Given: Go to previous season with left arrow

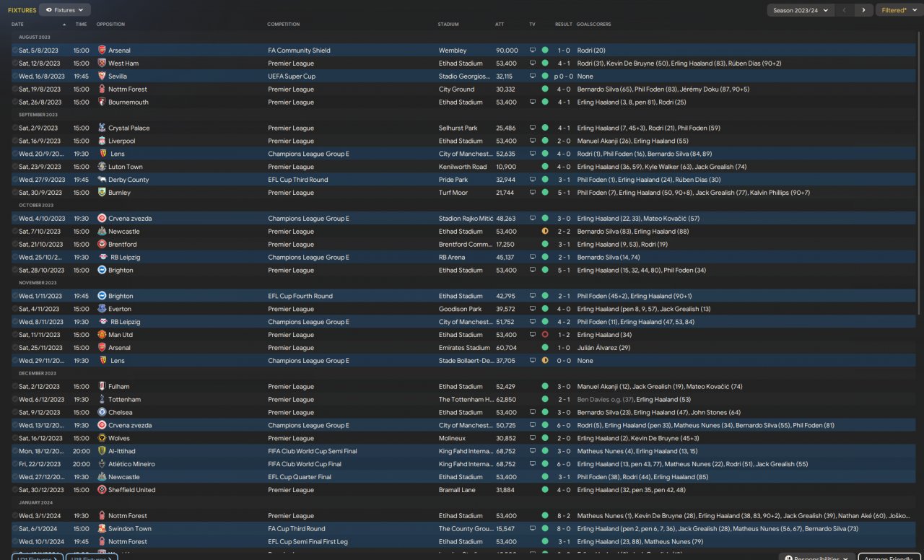Looking at the screenshot, I should (x=845, y=10).
